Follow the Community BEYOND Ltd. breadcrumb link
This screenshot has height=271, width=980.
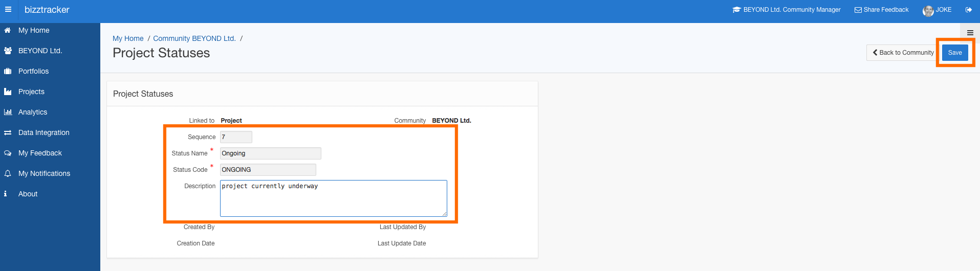click(x=194, y=38)
